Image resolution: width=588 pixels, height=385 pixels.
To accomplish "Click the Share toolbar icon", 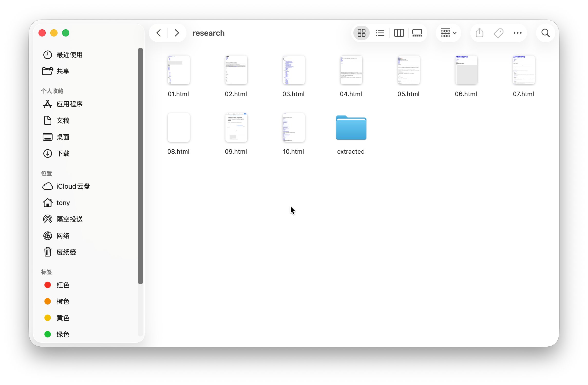I will pyautogui.click(x=479, y=33).
